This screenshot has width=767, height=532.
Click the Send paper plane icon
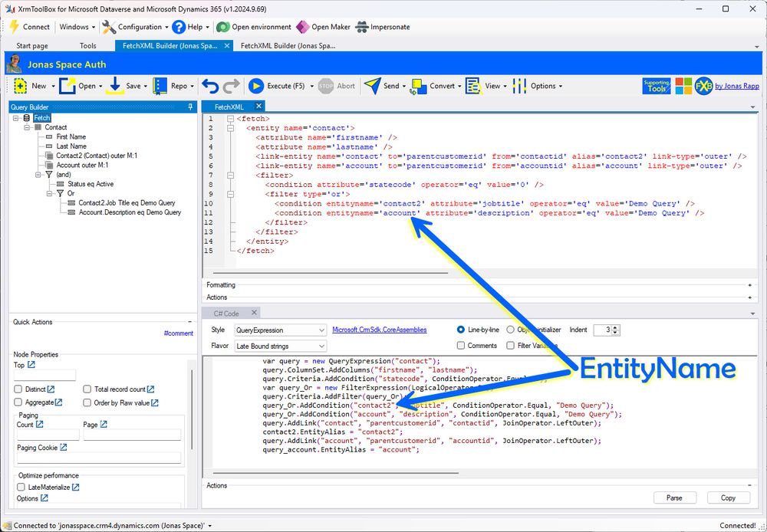372,86
